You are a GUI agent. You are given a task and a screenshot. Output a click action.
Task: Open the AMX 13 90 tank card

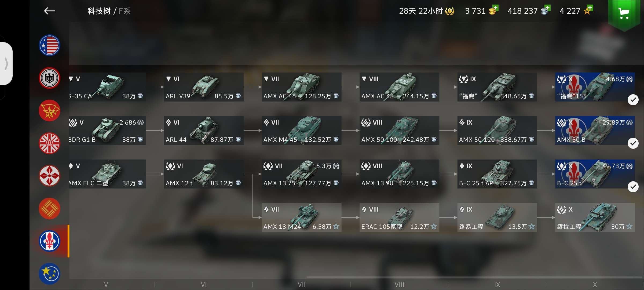(x=399, y=174)
